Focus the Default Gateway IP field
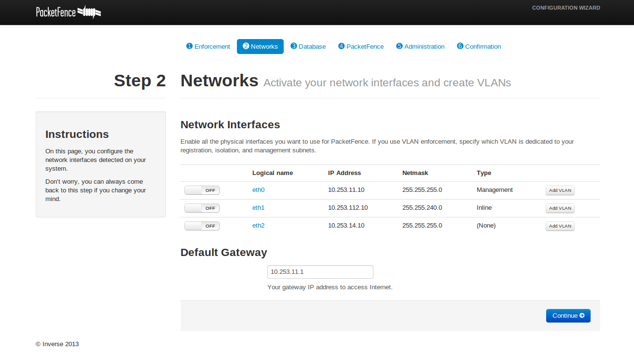Screen dimensions: 634x364 tap(320, 272)
